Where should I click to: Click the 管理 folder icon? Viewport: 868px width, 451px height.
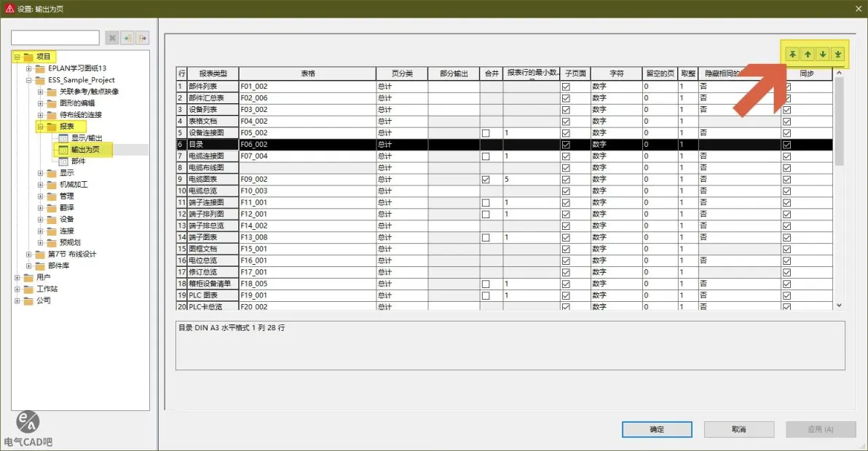pos(52,196)
